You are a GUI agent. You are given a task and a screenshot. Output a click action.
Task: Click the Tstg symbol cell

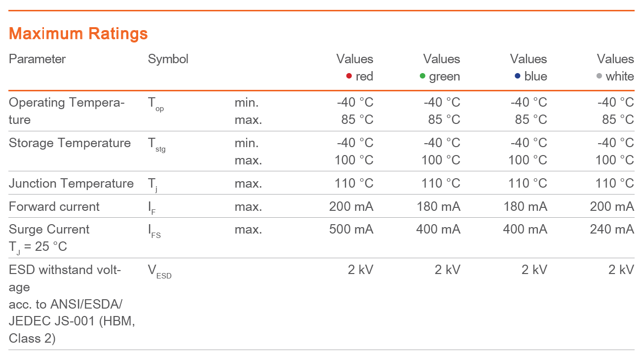click(157, 145)
